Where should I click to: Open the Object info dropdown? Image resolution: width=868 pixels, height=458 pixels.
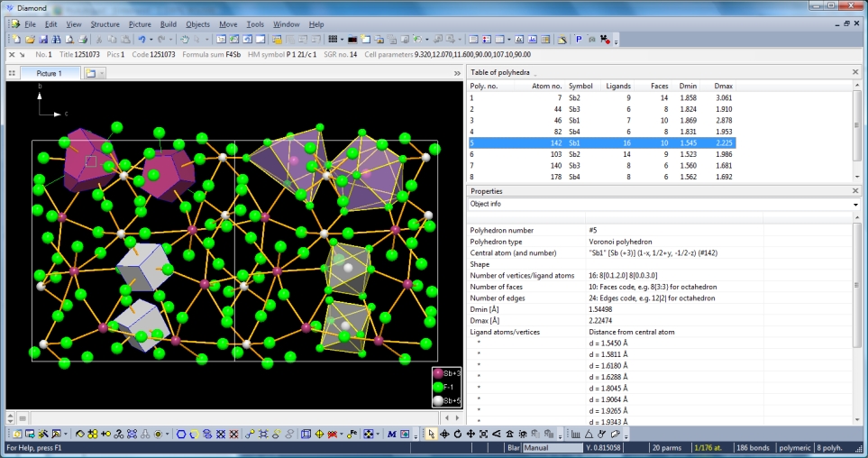[854, 205]
